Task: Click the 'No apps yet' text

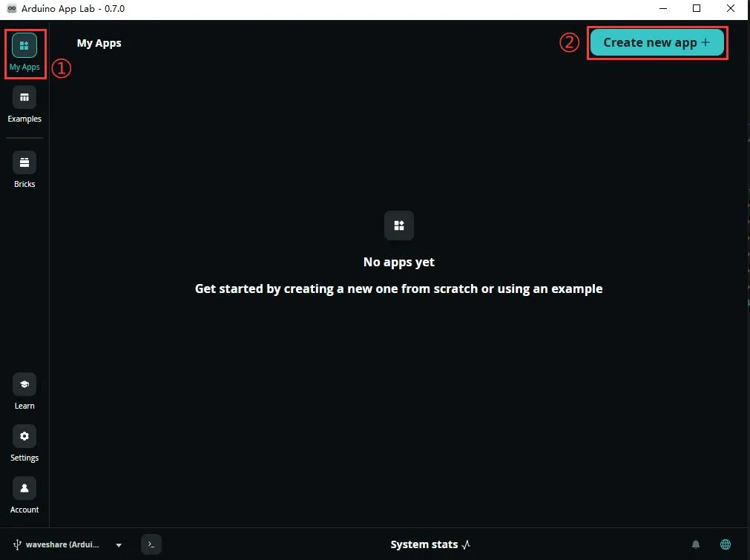Action: tap(399, 262)
